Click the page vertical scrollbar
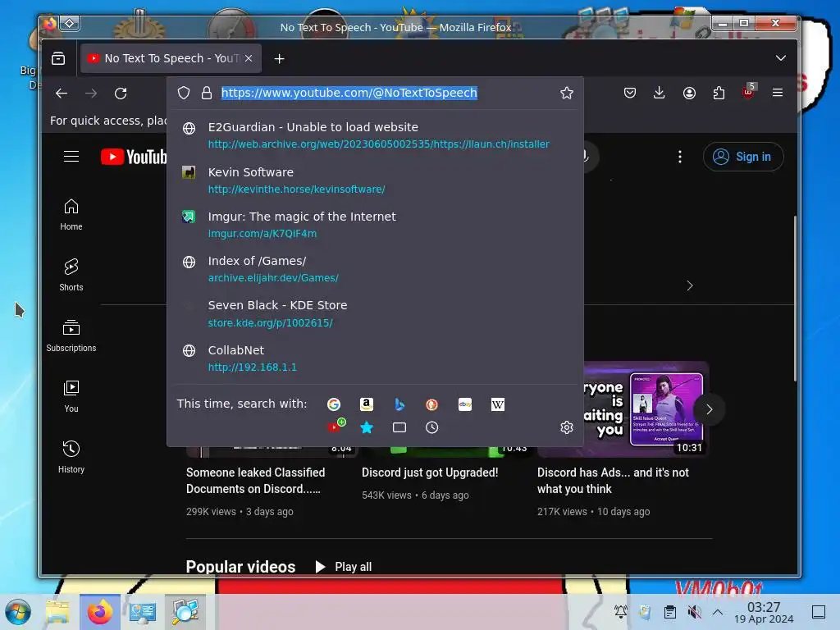 795,299
